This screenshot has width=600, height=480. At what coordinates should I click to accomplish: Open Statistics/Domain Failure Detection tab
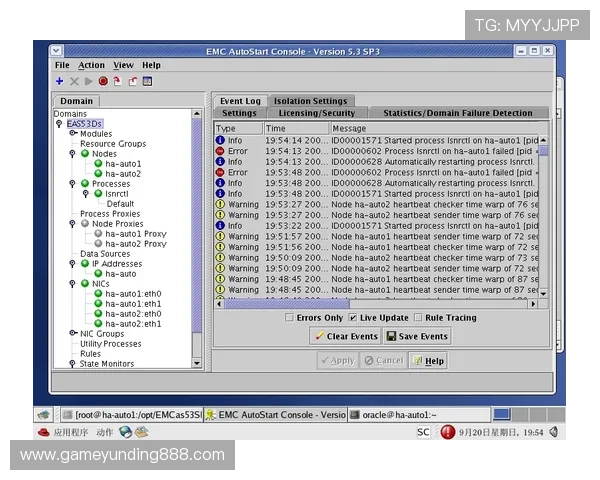(x=458, y=113)
